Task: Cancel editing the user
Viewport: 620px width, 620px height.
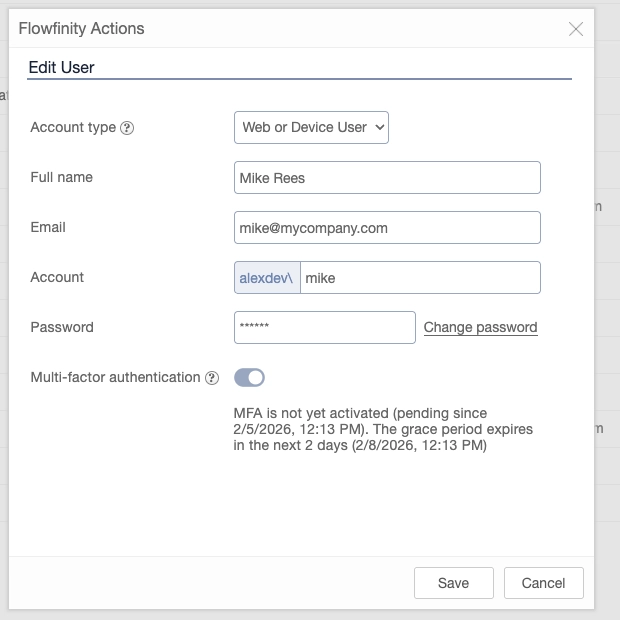Action: coord(543,583)
